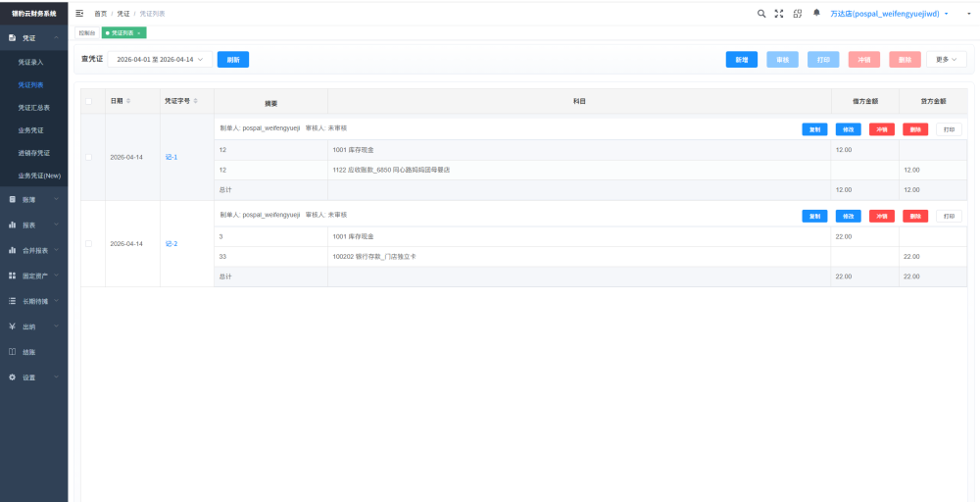
Task: Close the 凭证列表 tab
Action: tap(139, 32)
